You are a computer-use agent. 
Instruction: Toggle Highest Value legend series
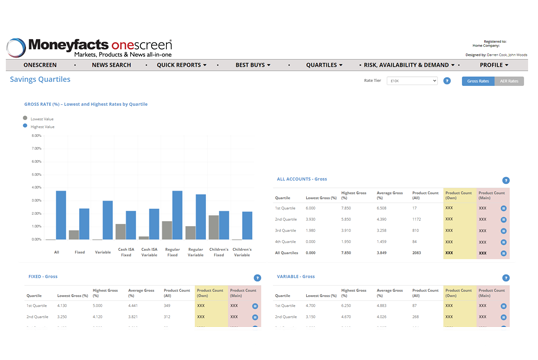38,126
